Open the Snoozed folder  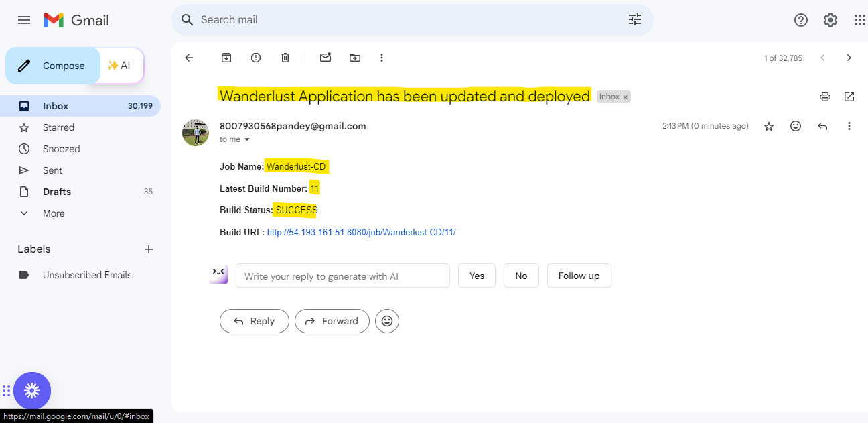pos(80,149)
